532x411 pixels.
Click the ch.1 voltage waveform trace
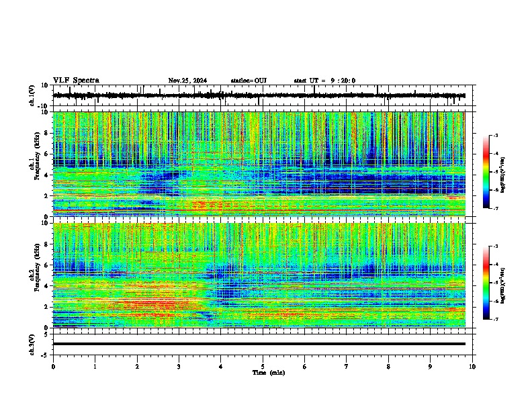point(259,95)
